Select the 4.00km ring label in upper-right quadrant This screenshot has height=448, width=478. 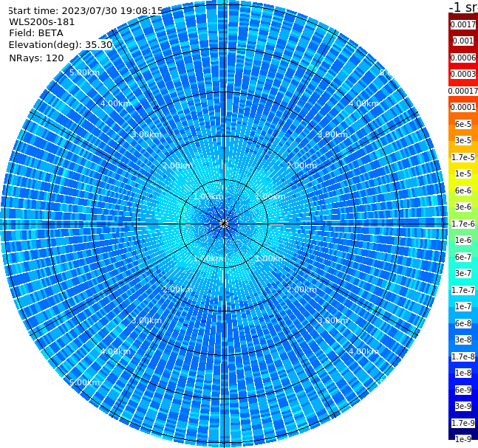tap(363, 103)
